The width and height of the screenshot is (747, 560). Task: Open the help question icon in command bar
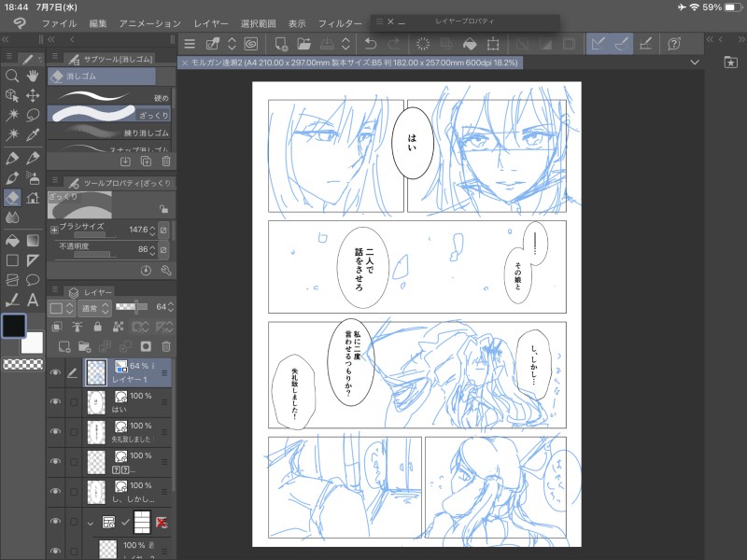tap(674, 44)
